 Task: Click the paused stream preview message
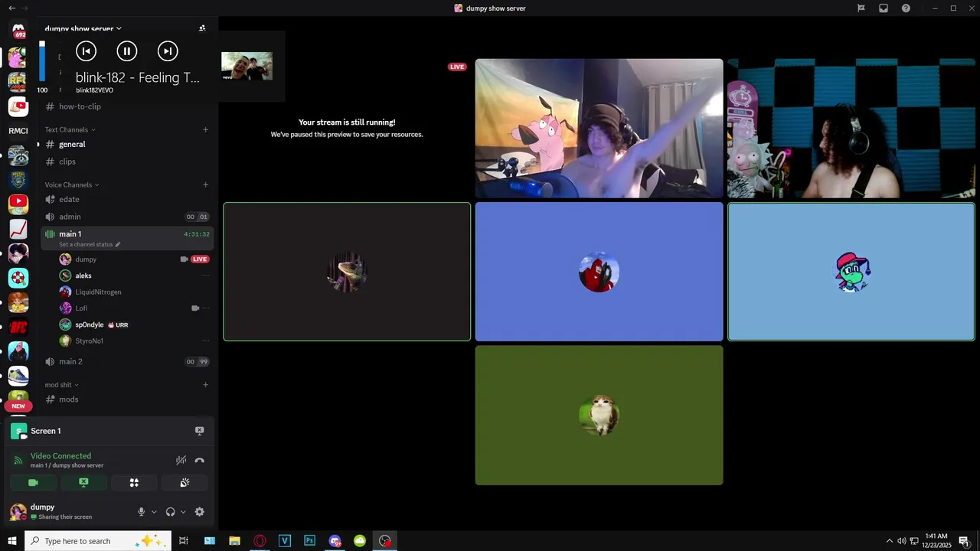point(347,128)
